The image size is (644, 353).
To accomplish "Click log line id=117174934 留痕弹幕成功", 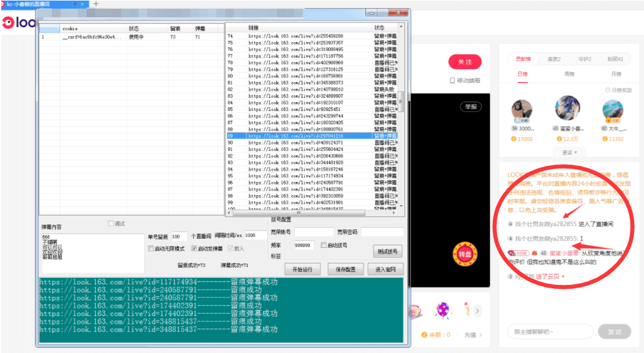I will (159, 283).
